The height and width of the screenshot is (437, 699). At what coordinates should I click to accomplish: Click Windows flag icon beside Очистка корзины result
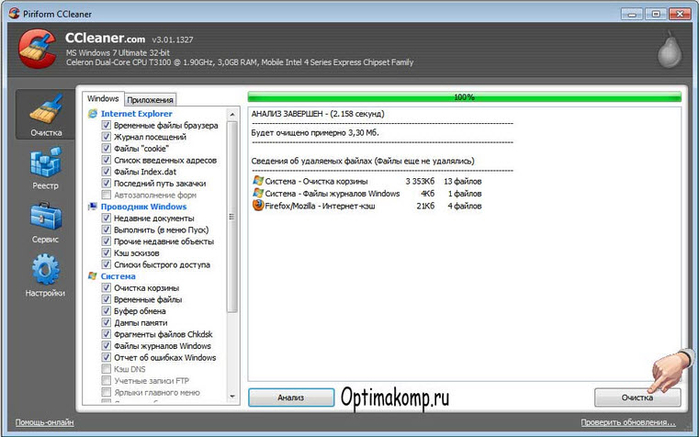pyautogui.click(x=258, y=181)
